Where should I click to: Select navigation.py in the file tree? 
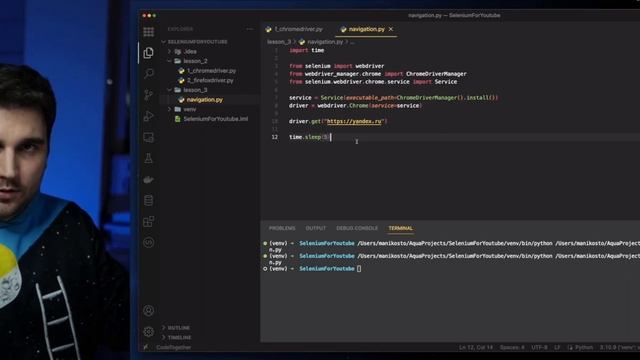(204, 100)
